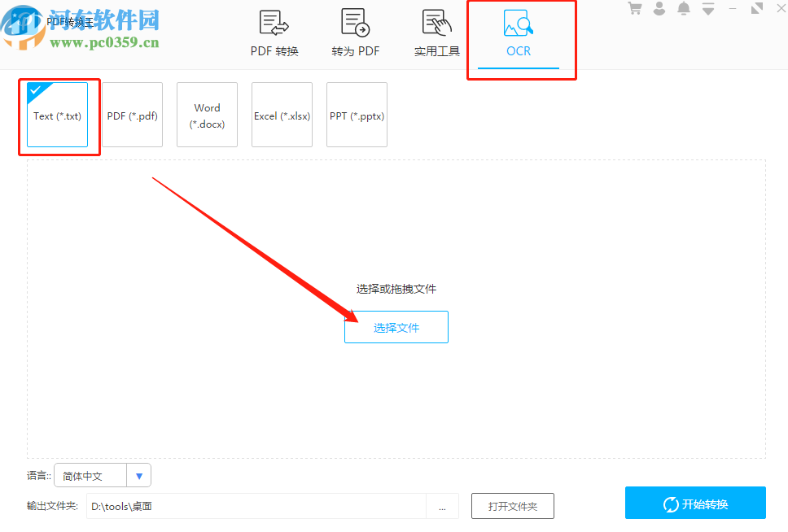The width and height of the screenshot is (788, 532).
Task: Click the 打开文件夹 button
Action: pyautogui.click(x=512, y=505)
